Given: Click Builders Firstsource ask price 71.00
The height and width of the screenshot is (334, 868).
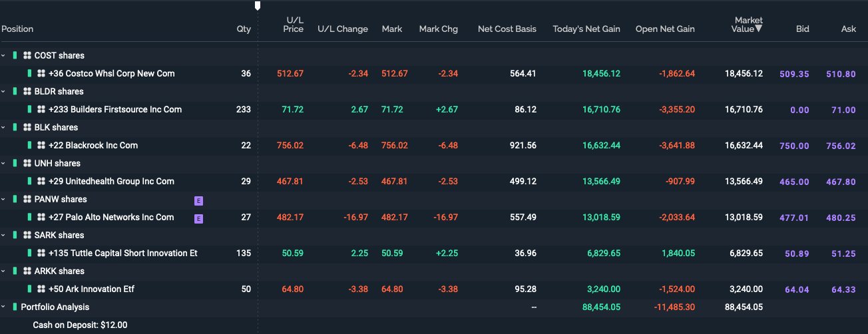Looking at the screenshot, I should click(x=844, y=110).
